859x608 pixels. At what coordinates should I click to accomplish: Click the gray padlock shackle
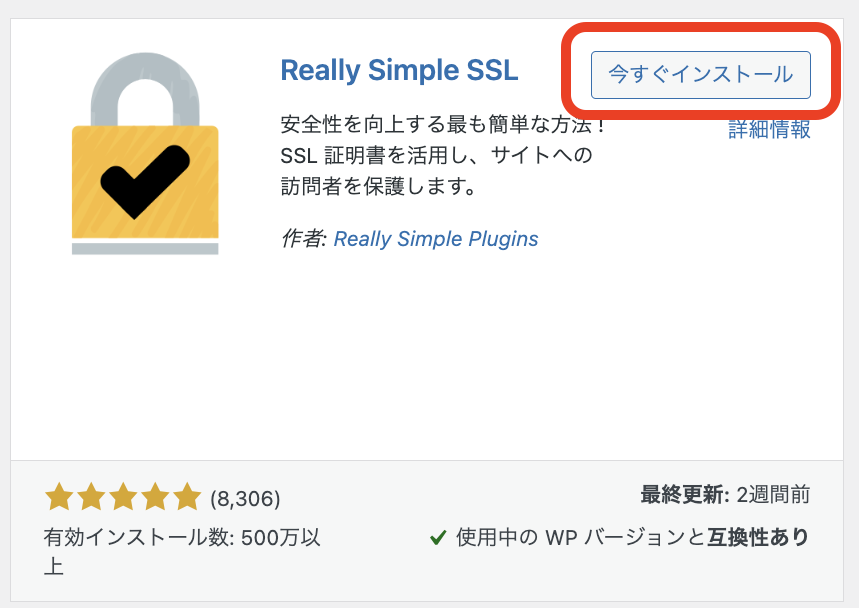click(x=145, y=89)
